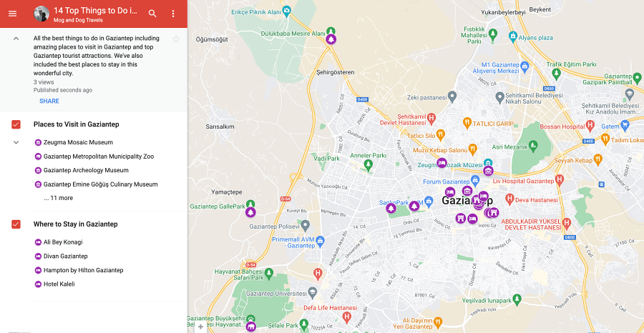The width and height of the screenshot is (644, 333).
Task: Click Asri Mezarlık park icon
Action: (533, 145)
